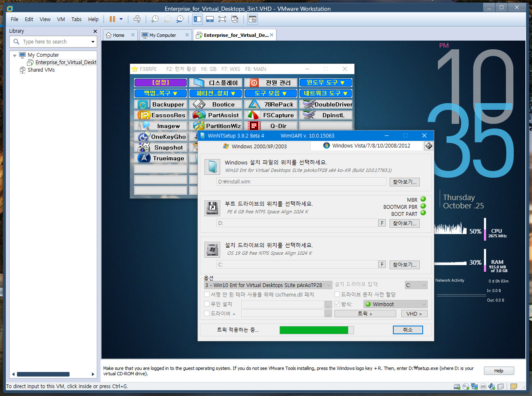Collapse the My Computer tree node

click(15, 55)
